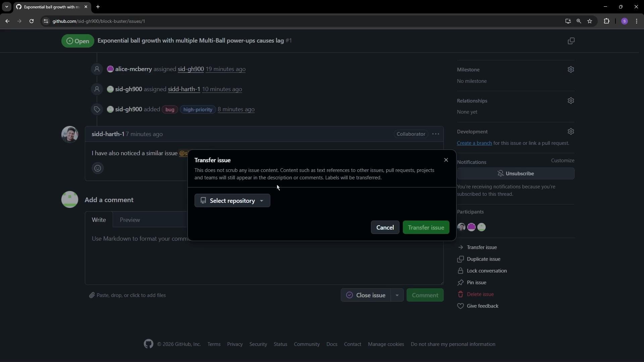644x362 pixels.
Task: Open Privacy footer link
Action: pyautogui.click(x=235, y=344)
